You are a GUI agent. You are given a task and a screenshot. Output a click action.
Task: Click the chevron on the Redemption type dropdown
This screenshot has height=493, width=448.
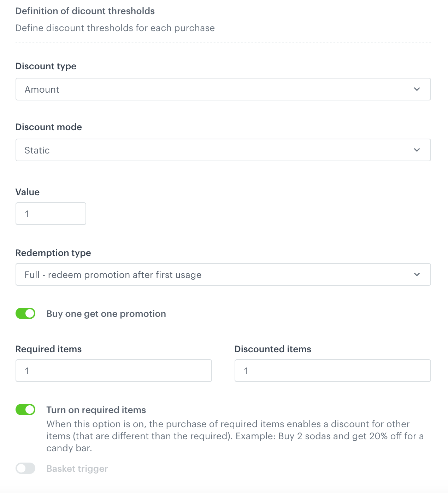point(417,274)
